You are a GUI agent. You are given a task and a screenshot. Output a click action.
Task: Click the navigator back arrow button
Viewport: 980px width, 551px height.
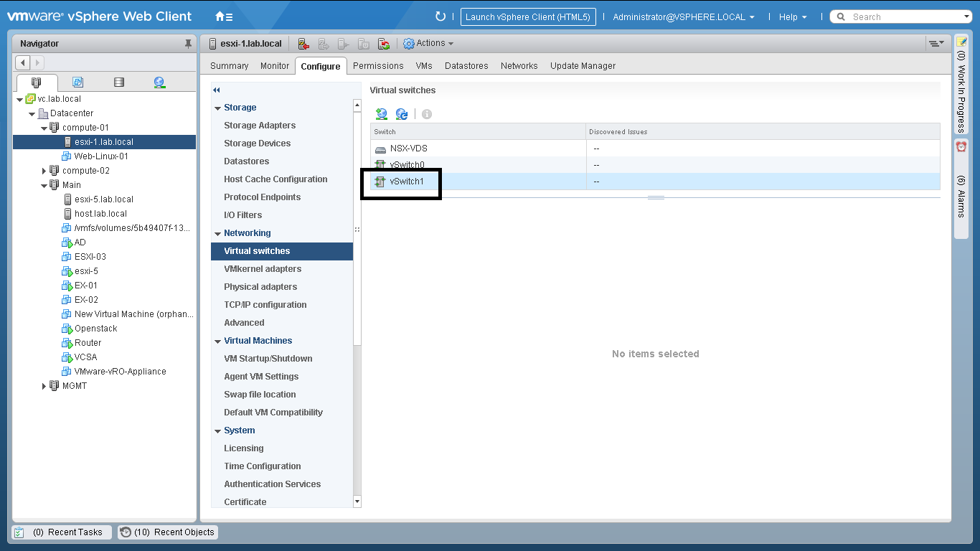point(22,63)
